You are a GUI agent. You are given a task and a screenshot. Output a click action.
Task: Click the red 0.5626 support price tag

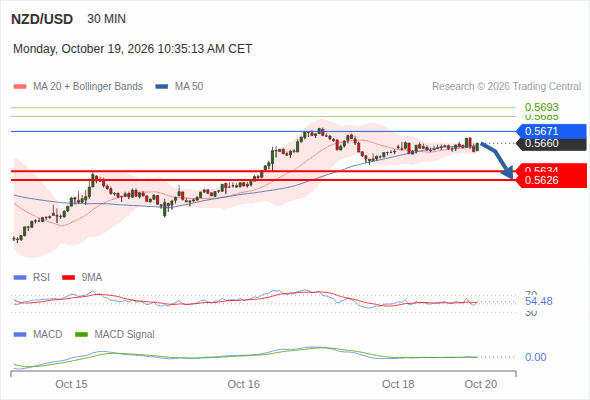(x=552, y=180)
